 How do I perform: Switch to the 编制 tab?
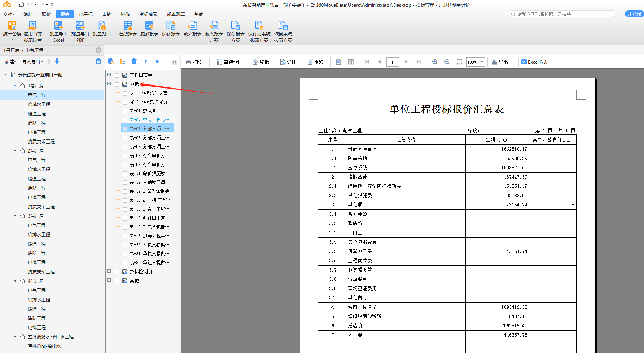28,14
